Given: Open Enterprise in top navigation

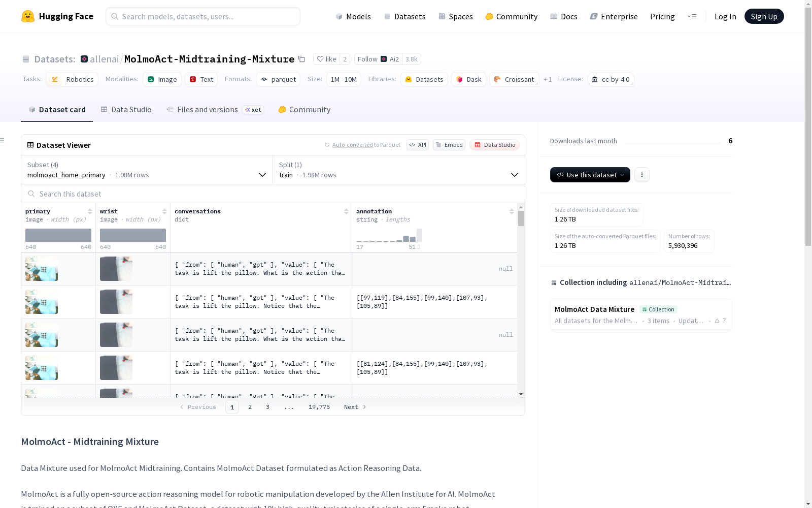Looking at the screenshot, I should click(614, 16).
